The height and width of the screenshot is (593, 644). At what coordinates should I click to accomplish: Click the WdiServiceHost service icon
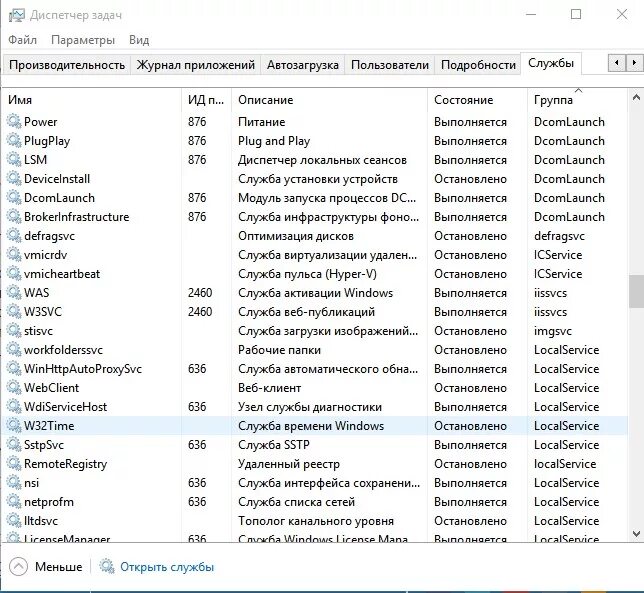(14, 407)
